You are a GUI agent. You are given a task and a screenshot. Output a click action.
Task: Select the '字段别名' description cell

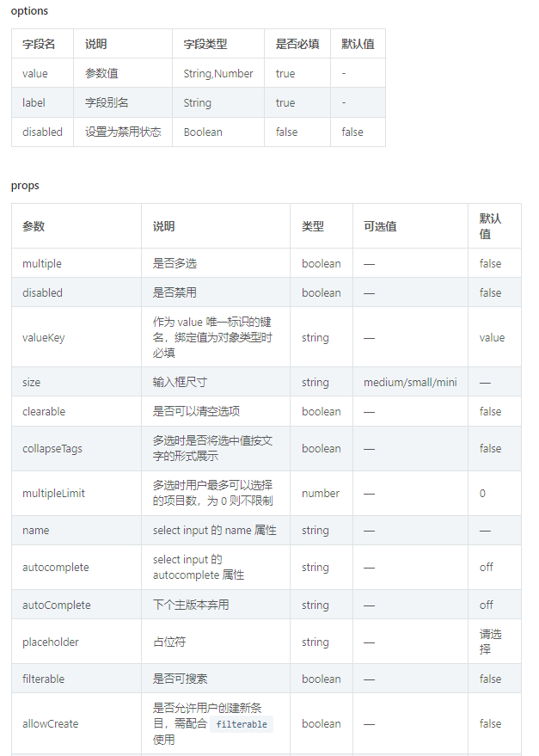pyautogui.click(x=123, y=102)
